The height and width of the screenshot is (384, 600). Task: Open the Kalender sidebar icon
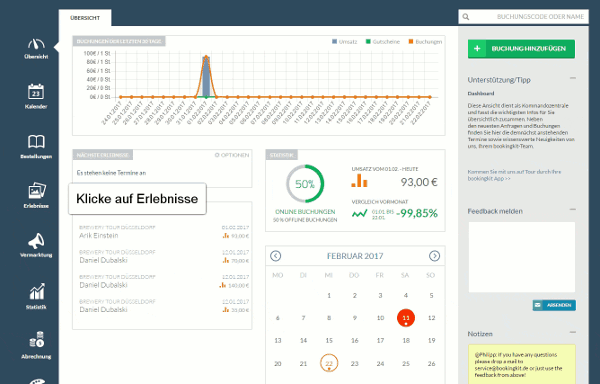(x=36, y=92)
